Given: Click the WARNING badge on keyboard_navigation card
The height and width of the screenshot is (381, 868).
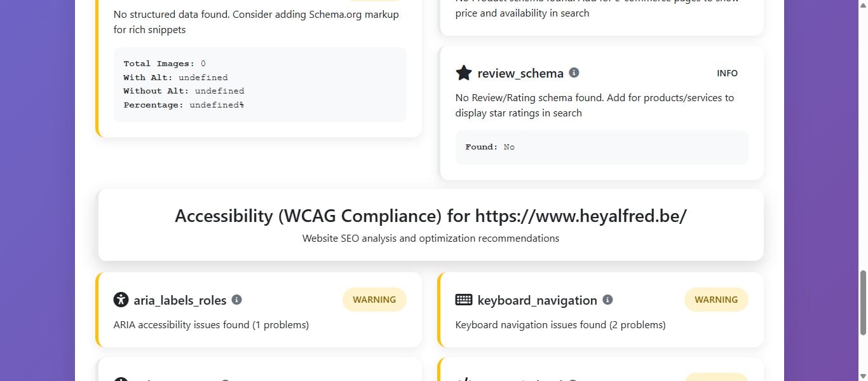Looking at the screenshot, I should click(716, 299).
